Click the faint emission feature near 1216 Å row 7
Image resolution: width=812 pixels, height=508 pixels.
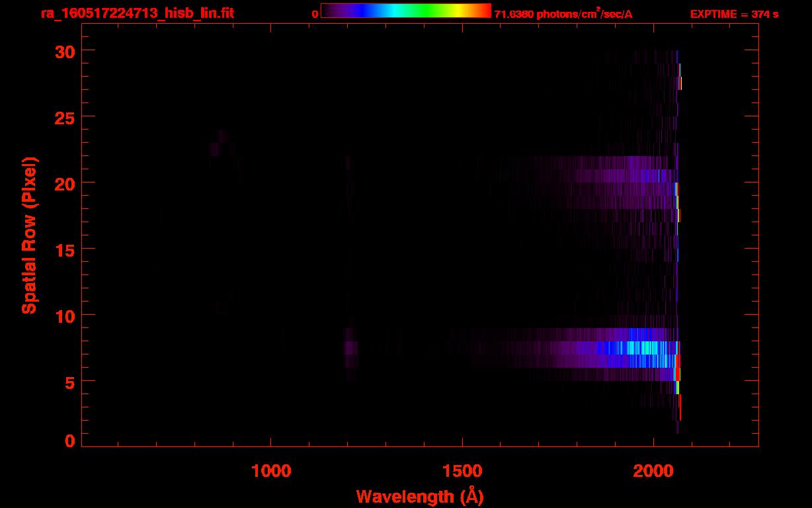[351, 348]
